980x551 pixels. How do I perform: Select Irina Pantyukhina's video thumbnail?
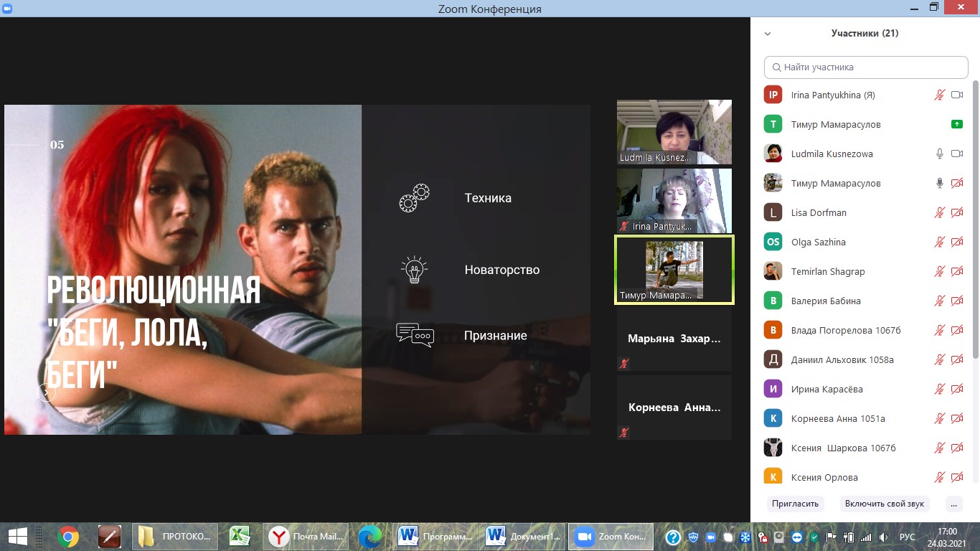click(674, 201)
